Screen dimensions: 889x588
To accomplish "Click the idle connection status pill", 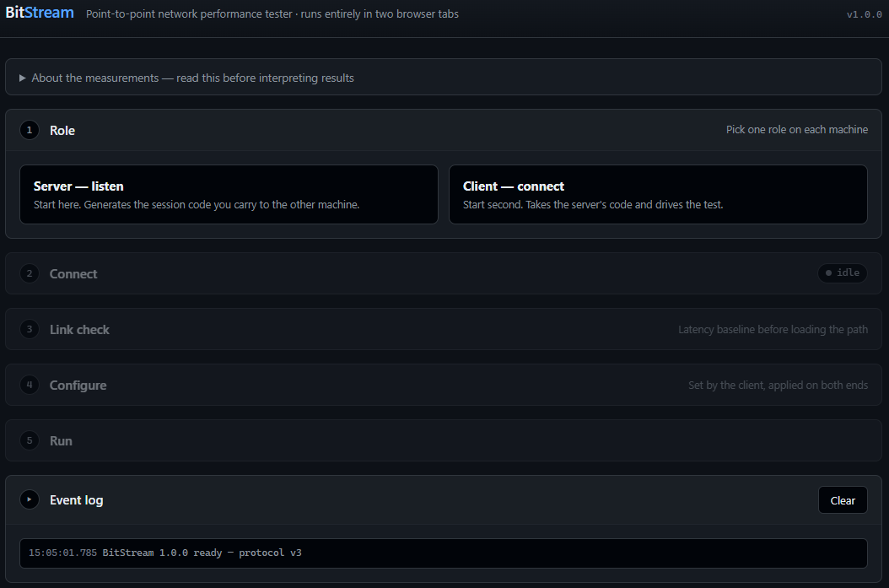I will pos(843,272).
